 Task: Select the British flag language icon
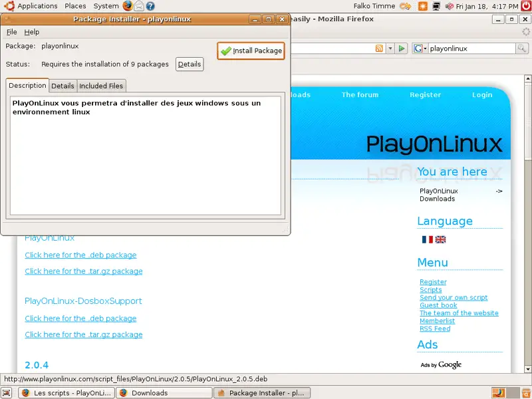point(440,239)
